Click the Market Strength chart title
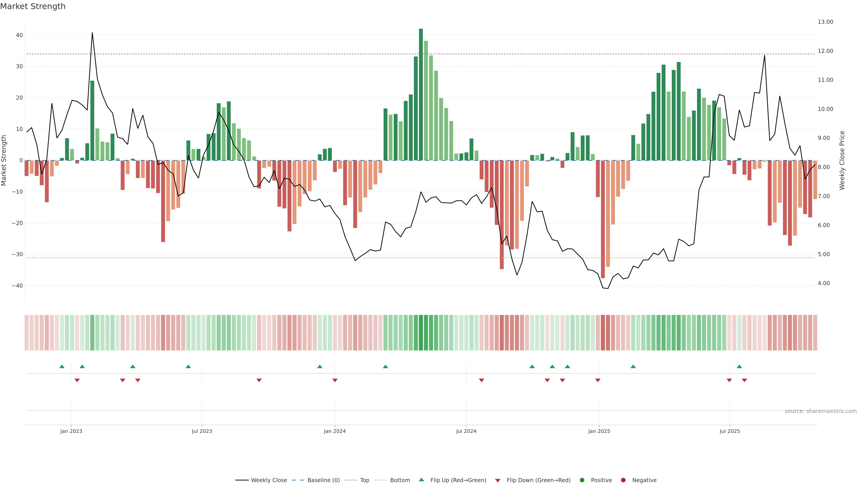Image resolution: width=868 pixels, height=488 pixels. coord(33,6)
